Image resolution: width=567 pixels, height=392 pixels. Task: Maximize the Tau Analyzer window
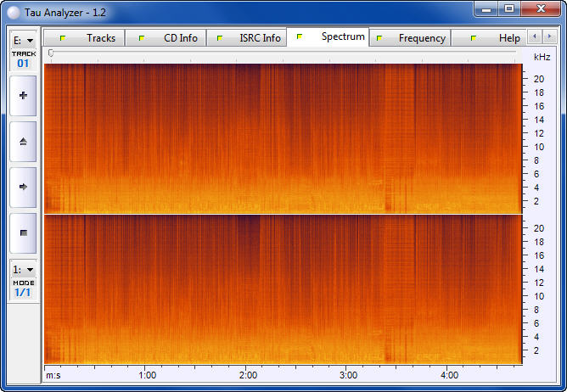coord(509,8)
